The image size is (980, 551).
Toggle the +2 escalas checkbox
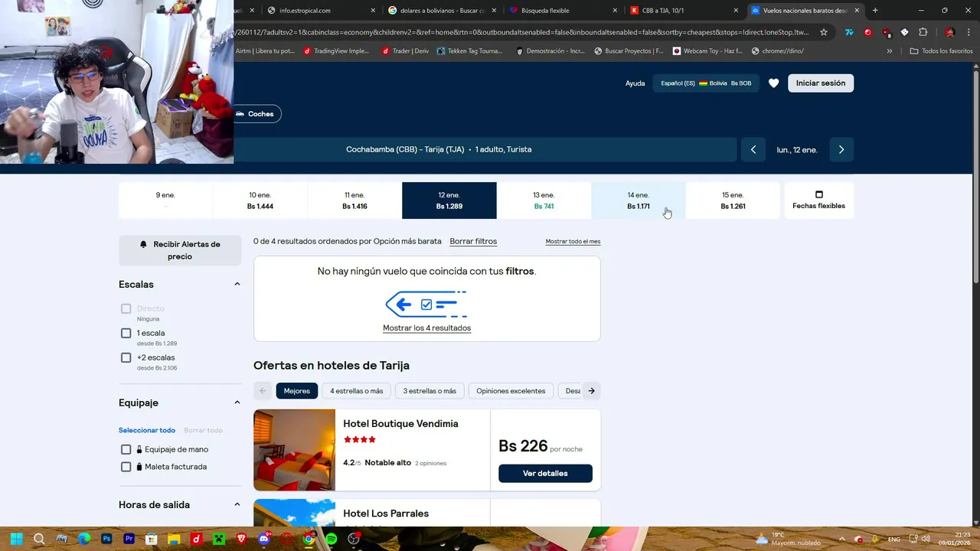tap(126, 358)
